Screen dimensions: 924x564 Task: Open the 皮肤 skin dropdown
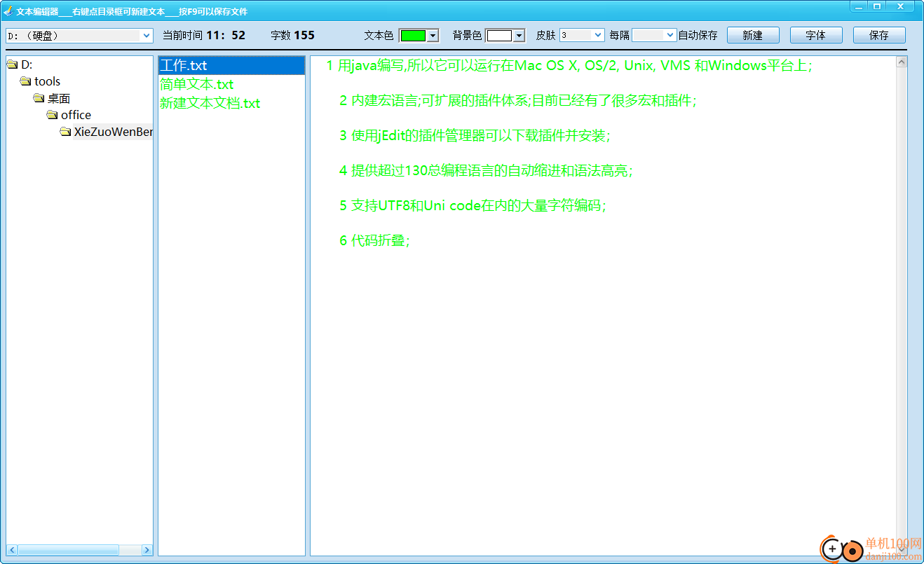point(582,35)
